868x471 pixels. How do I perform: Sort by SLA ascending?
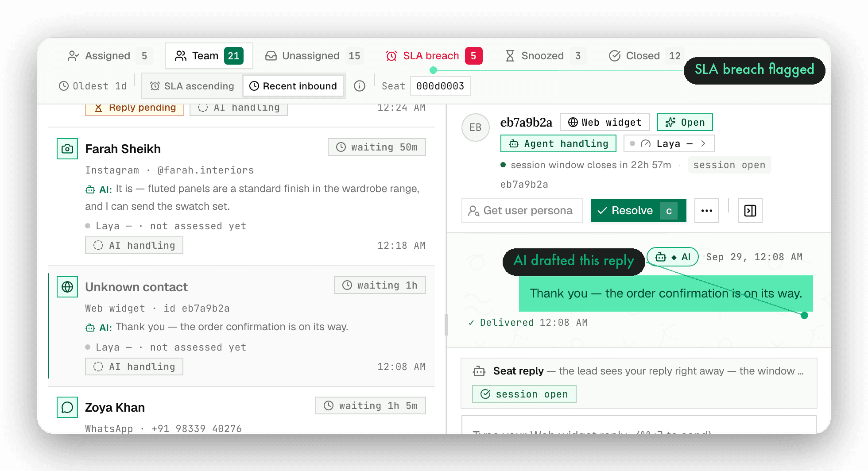coord(192,86)
